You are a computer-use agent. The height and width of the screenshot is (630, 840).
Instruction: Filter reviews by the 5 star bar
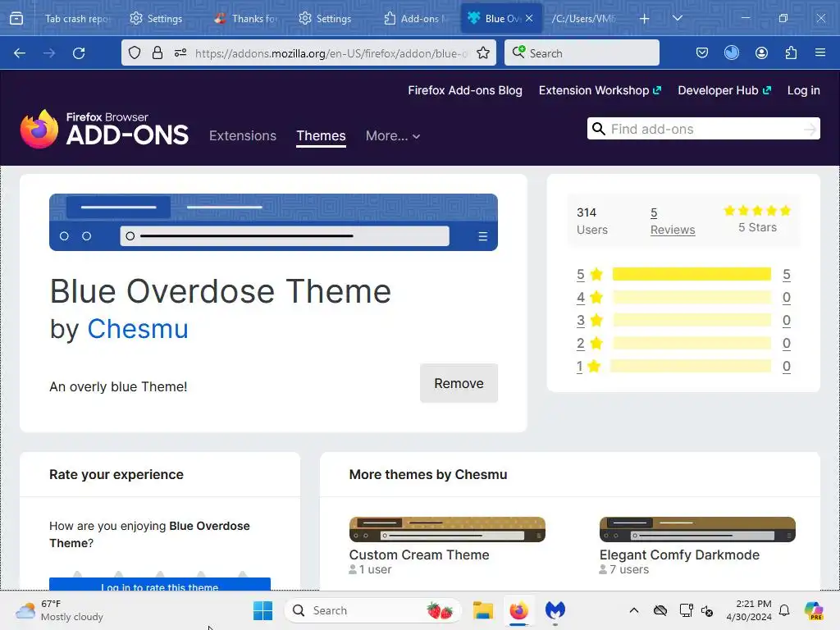coord(692,274)
